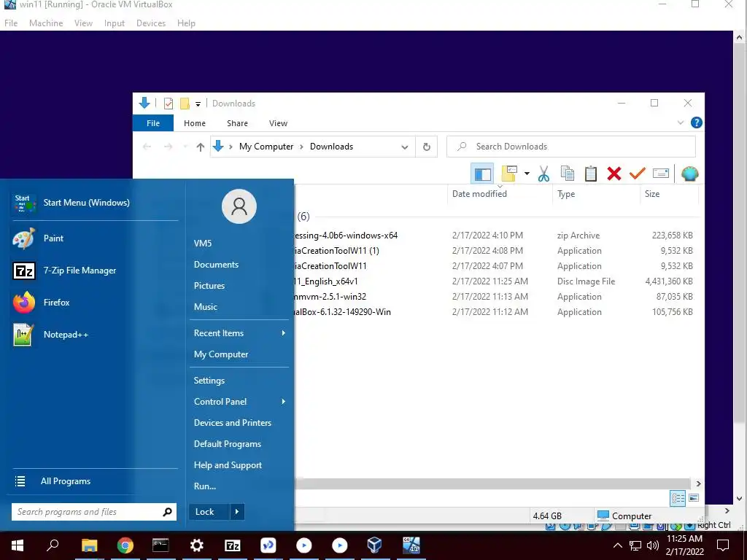
Task: Click My Computer in the address breadcrumb
Action: coord(266,147)
